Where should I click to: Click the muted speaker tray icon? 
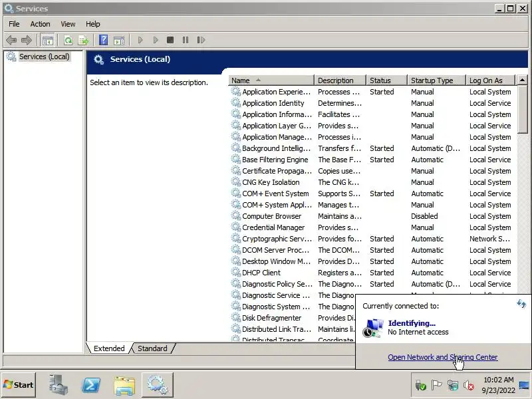(x=469, y=385)
